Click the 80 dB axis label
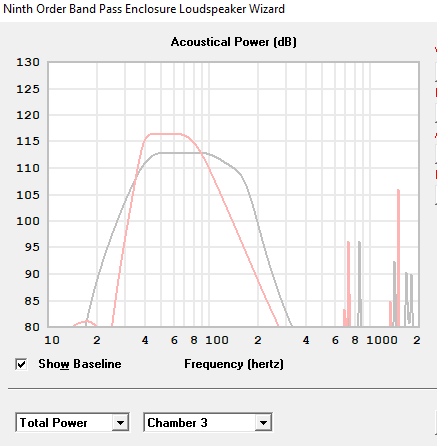 click(32, 327)
